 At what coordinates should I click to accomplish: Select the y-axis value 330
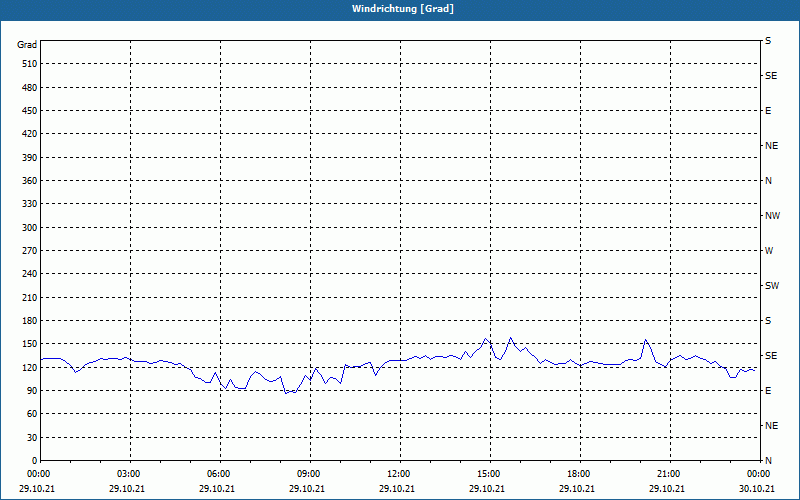click(x=29, y=204)
